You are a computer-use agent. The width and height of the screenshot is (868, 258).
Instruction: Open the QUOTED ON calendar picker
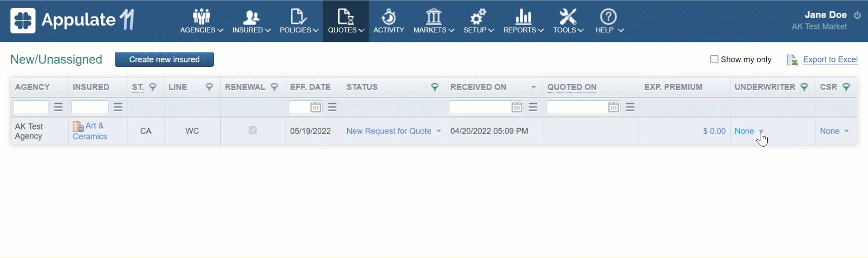614,107
